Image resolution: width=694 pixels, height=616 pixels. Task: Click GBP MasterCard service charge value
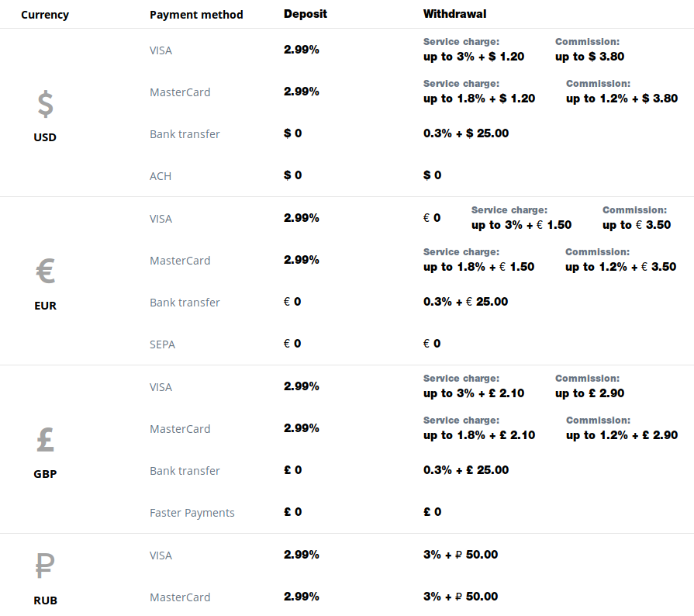click(479, 435)
